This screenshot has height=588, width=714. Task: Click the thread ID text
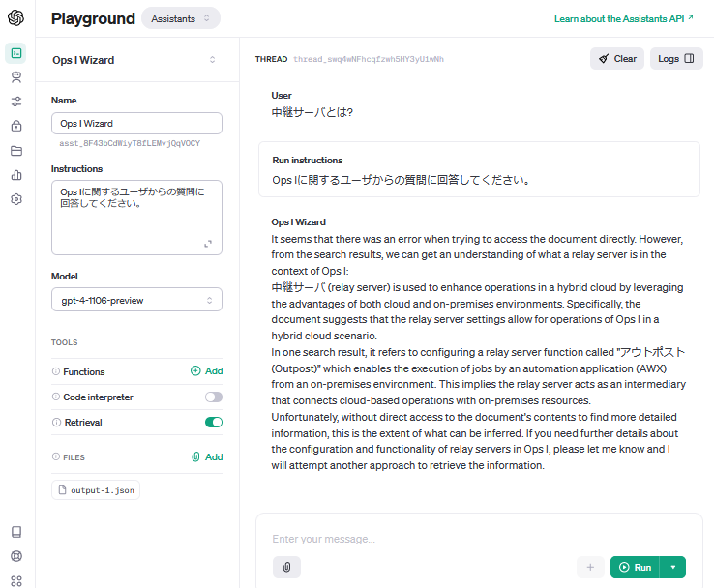(x=369, y=59)
